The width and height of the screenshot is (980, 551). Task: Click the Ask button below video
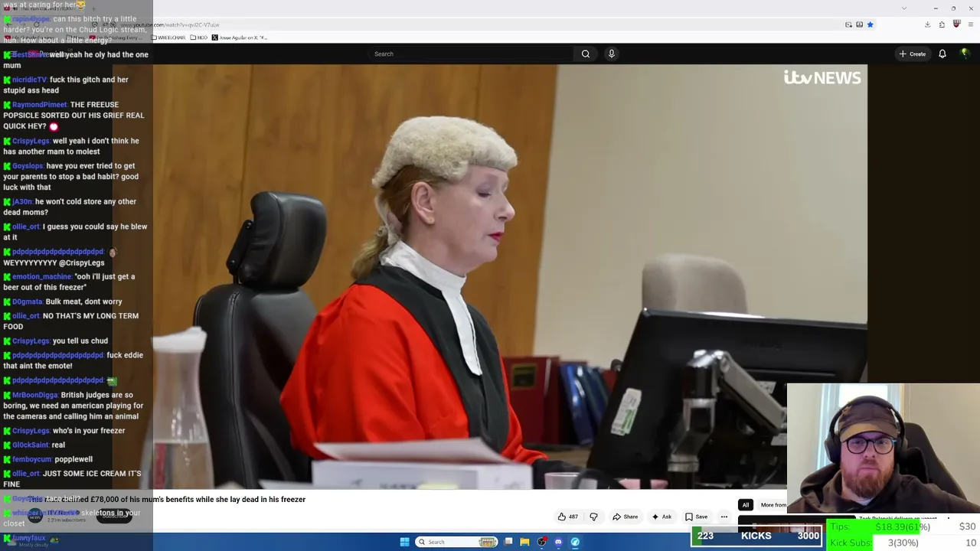(x=661, y=517)
